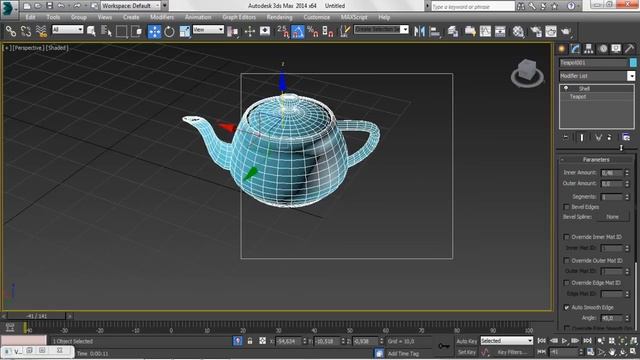Click the Save File quick-access icon

[49, 6]
